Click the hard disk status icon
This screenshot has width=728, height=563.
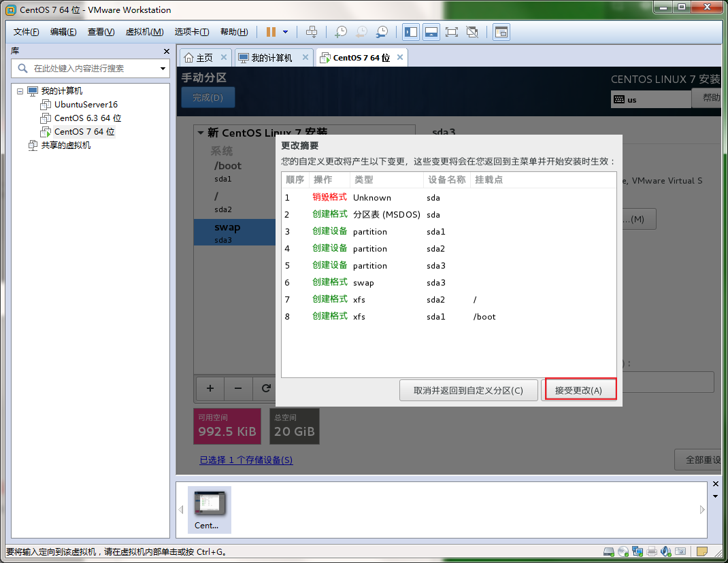(x=609, y=551)
